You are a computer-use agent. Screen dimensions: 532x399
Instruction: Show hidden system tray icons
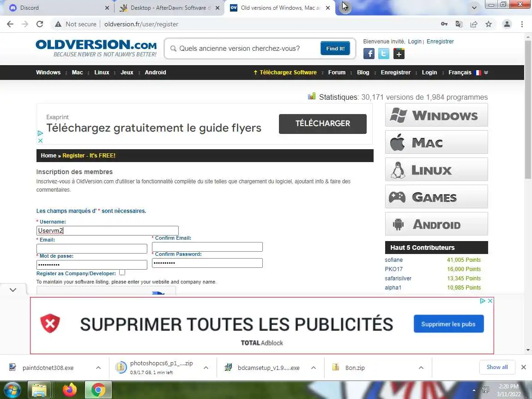474,390
